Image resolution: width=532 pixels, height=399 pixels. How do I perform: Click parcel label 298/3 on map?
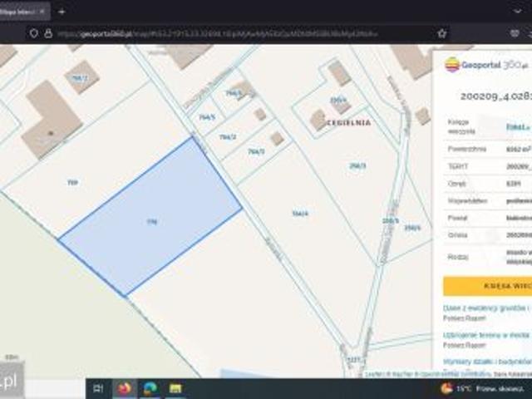pos(357,166)
